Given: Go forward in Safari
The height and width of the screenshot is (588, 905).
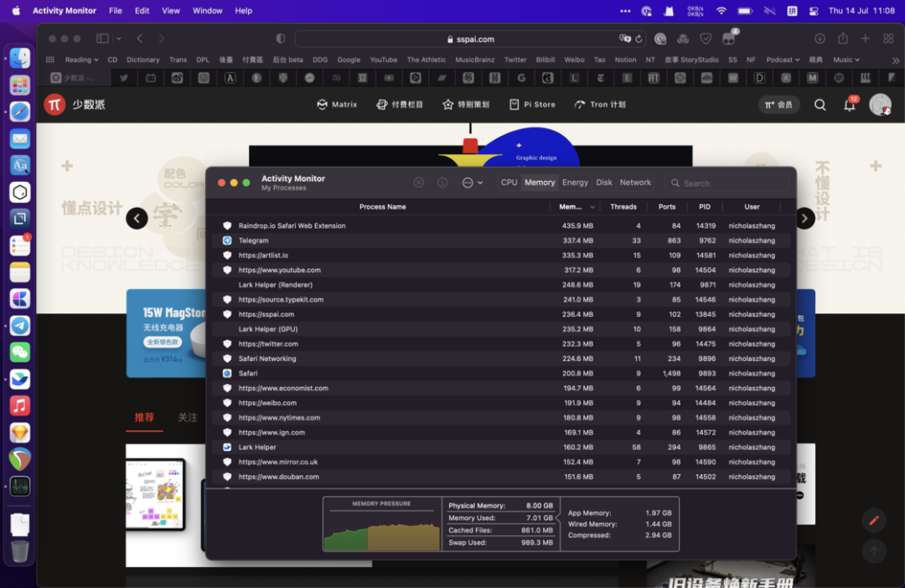Looking at the screenshot, I should (x=161, y=39).
